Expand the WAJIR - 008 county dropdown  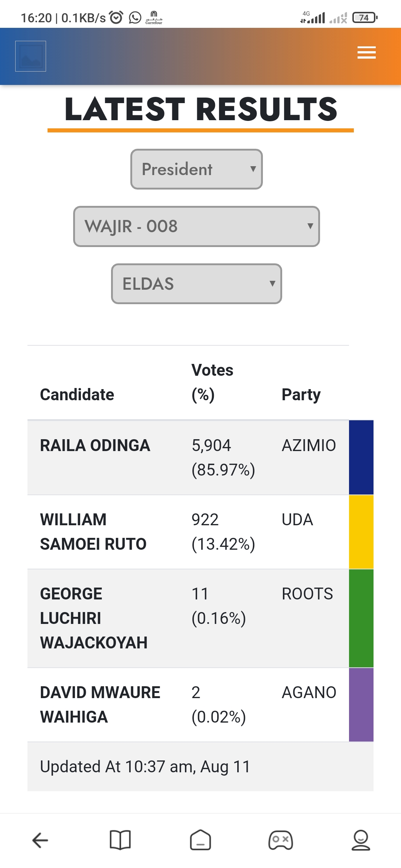click(x=196, y=226)
